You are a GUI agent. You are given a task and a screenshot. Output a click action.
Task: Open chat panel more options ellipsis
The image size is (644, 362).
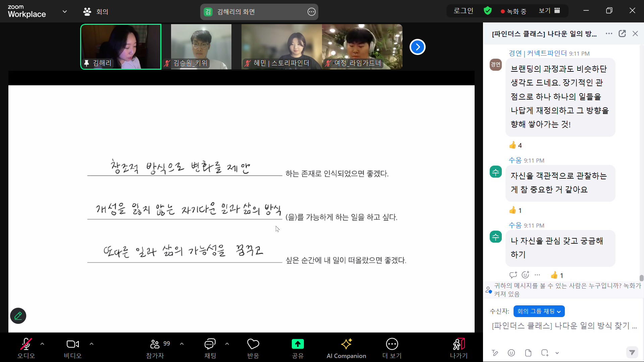coord(609,34)
